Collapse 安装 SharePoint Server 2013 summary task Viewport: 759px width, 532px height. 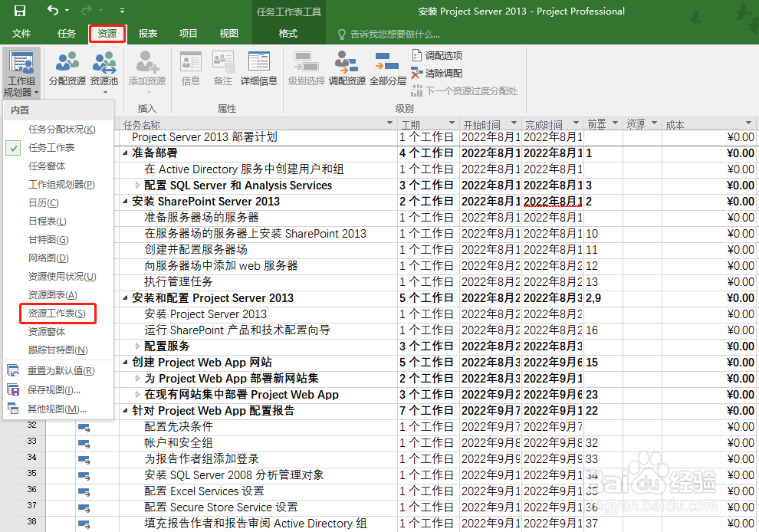126,202
